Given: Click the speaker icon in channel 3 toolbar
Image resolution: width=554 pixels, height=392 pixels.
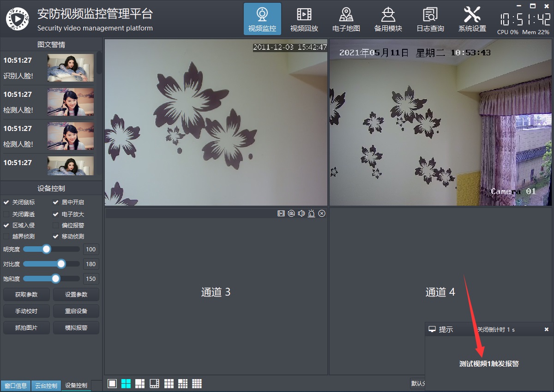Looking at the screenshot, I should (x=301, y=213).
